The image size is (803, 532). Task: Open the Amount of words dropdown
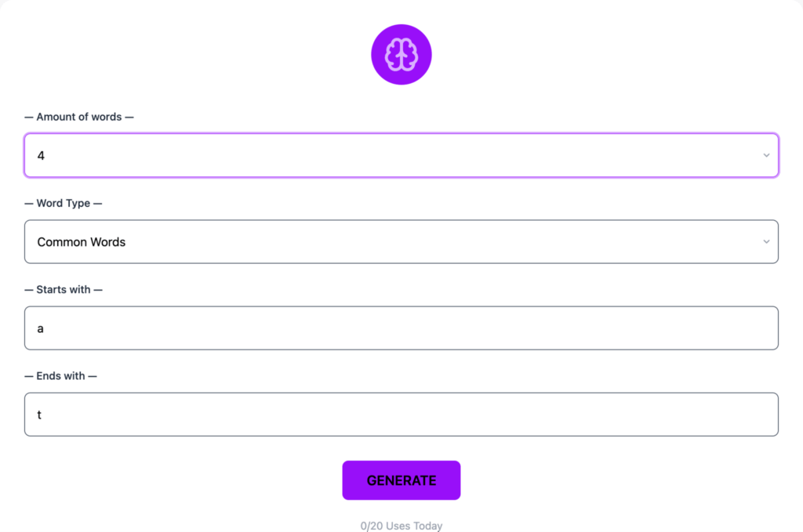pos(401,156)
